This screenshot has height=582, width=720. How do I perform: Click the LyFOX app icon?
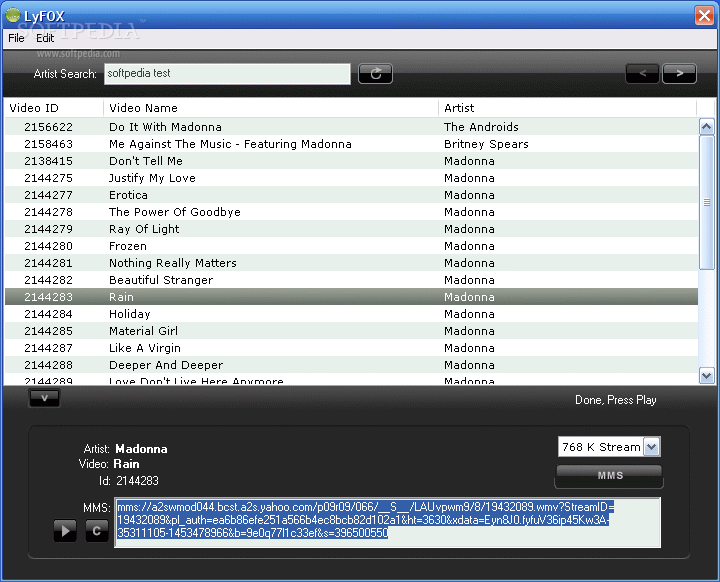point(13,15)
